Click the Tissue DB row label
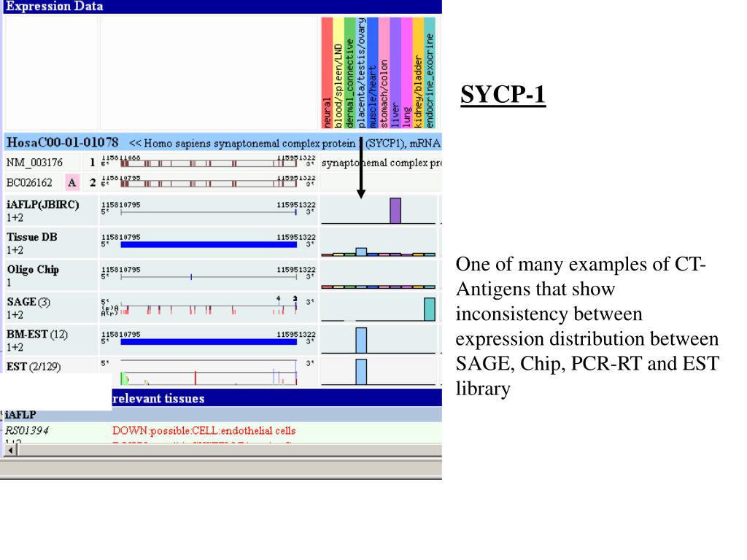 click(x=32, y=237)
